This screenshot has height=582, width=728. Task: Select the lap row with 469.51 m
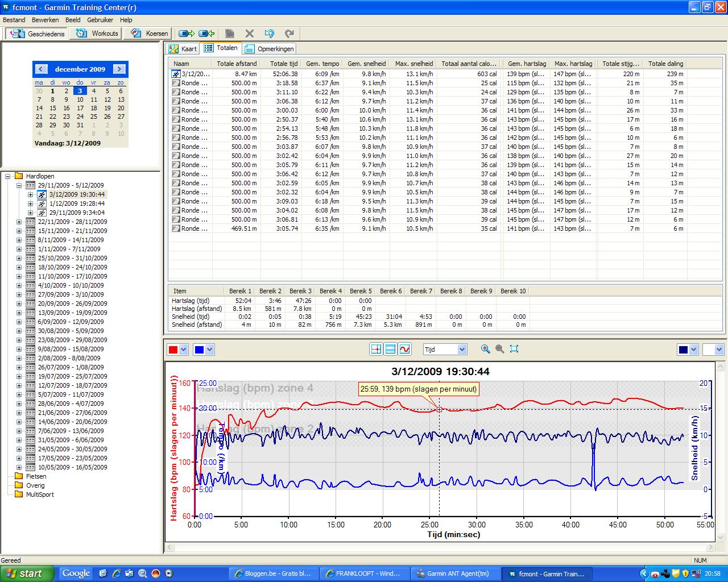click(x=428, y=228)
